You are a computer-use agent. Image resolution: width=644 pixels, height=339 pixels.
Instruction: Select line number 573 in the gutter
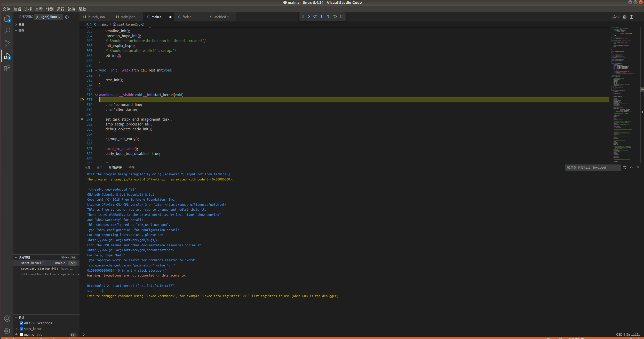pos(89,80)
